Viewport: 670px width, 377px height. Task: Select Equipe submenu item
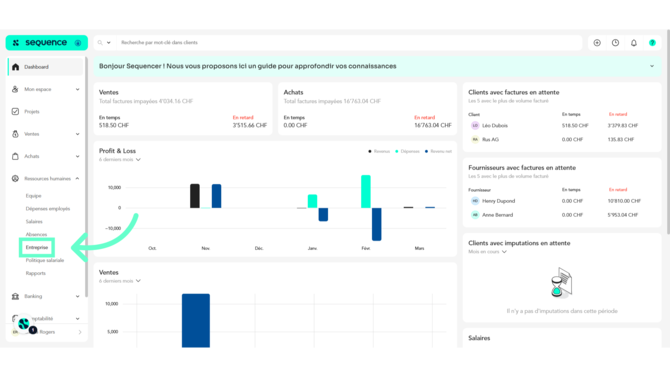tap(33, 196)
